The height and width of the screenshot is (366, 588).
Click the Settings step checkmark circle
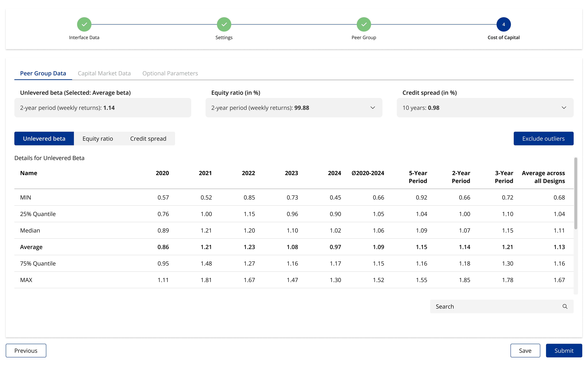click(224, 24)
